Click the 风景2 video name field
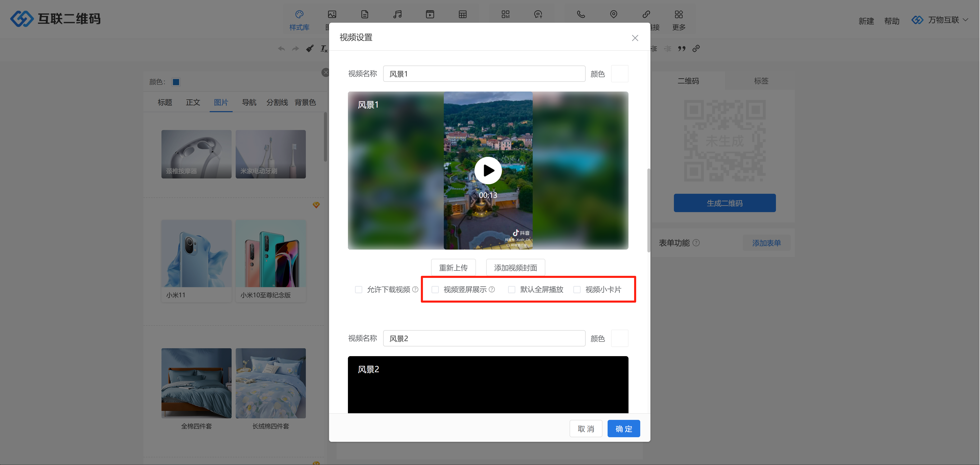This screenshot has width=980, height=465. [484, 338]
